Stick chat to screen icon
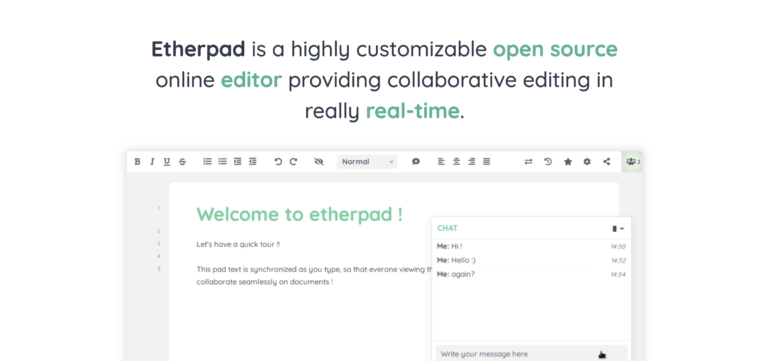 (614, 229)
